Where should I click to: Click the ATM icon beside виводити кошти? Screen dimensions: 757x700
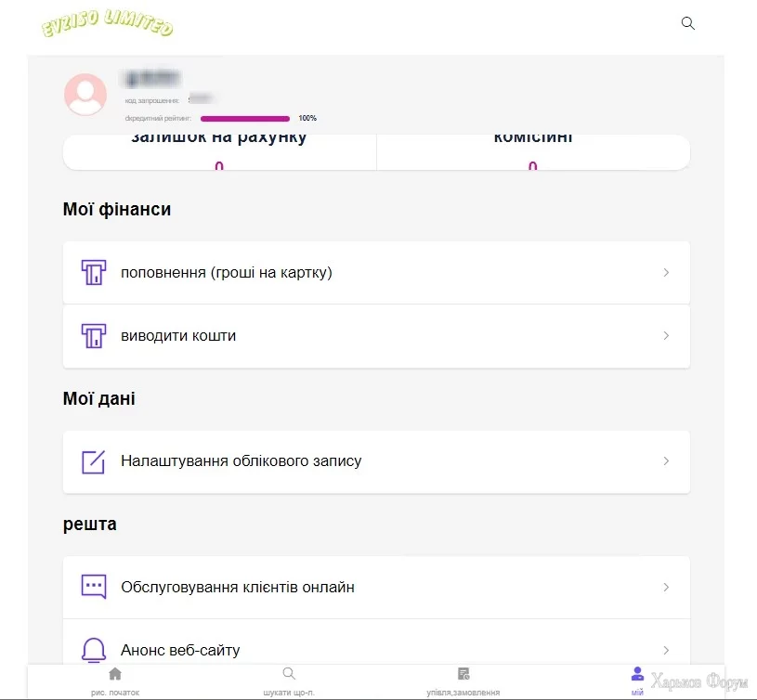pyautogui.click(x=94, y=336)
